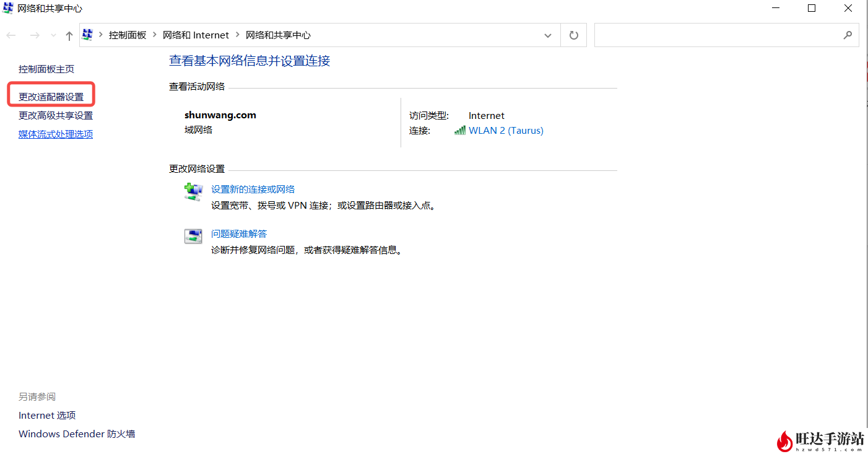The width and height of the screenshot is (868, 454).
Task: Click the Back navigation arrow
Action: pyautogui.click(x=11, y=35)
